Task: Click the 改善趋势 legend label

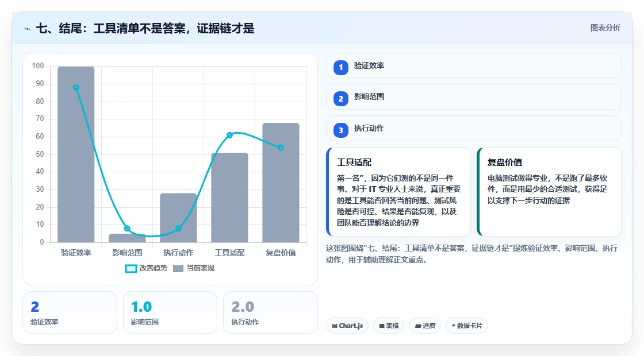Action: tap(153, 268)
